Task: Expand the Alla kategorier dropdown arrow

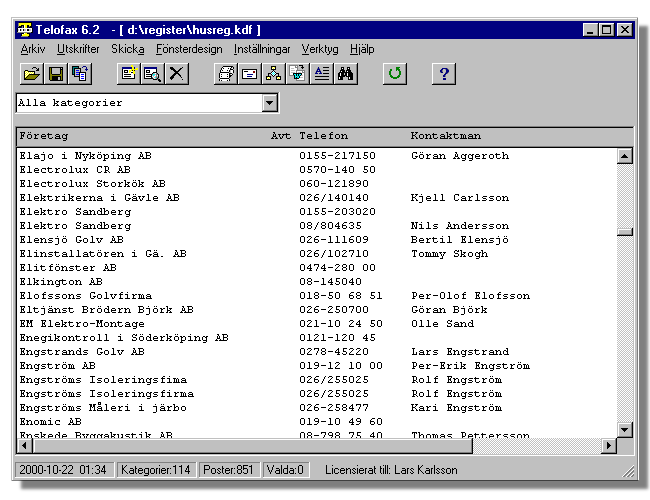Action: pos(269,103)
